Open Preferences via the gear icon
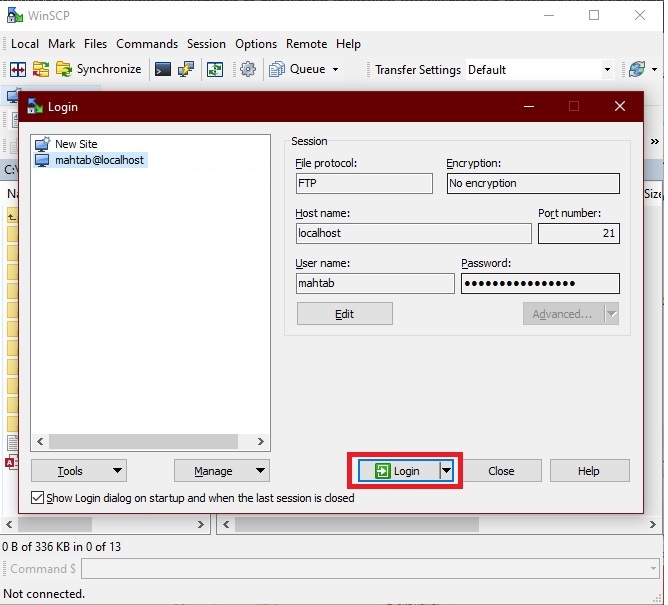This screenshot has width=668, height=605. click(x=248, y=69)
